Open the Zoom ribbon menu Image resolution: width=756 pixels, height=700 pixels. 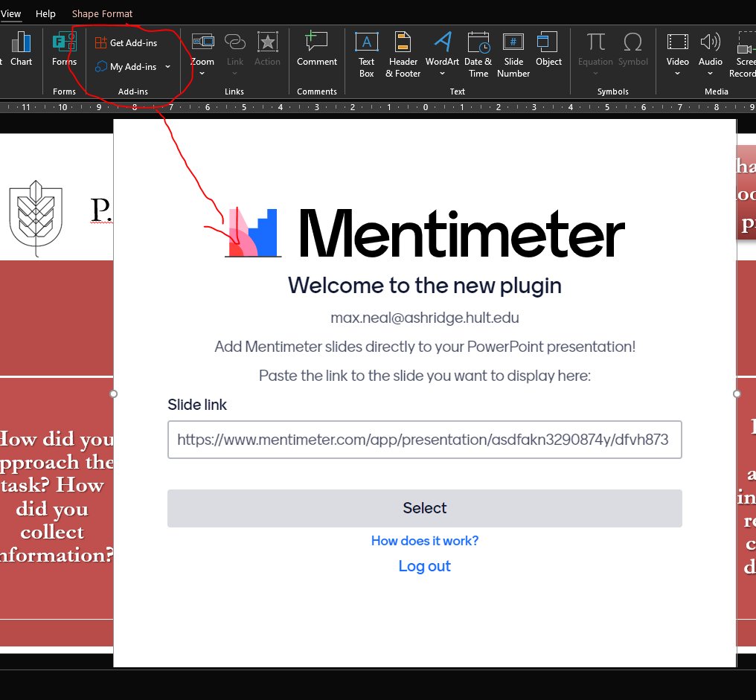(202, 54)
